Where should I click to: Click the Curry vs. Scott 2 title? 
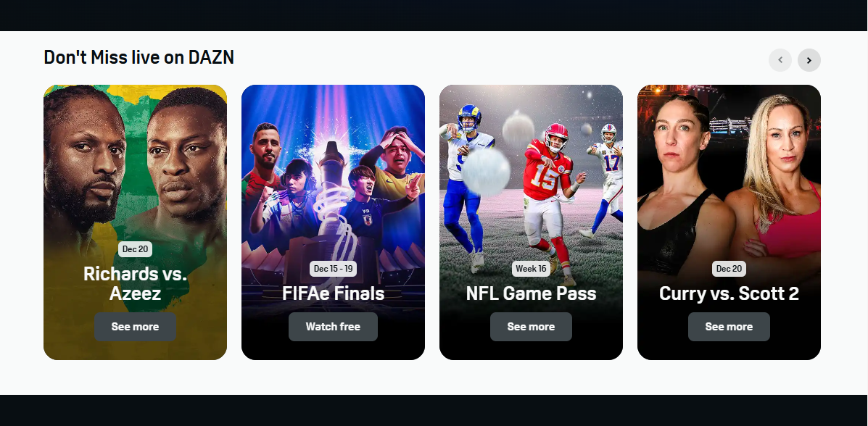[x=729, y=293]
